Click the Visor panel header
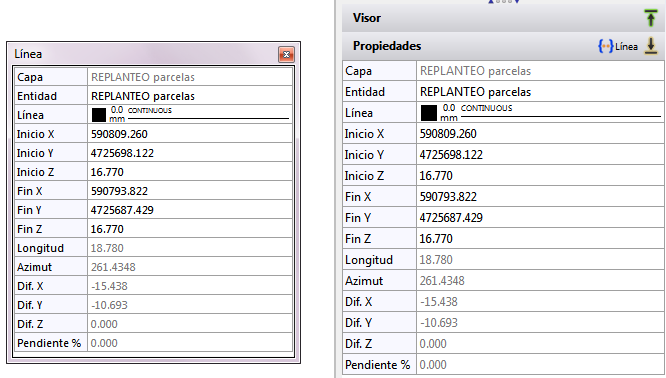The width and height of the screenshot is (666, 378). 504,18
